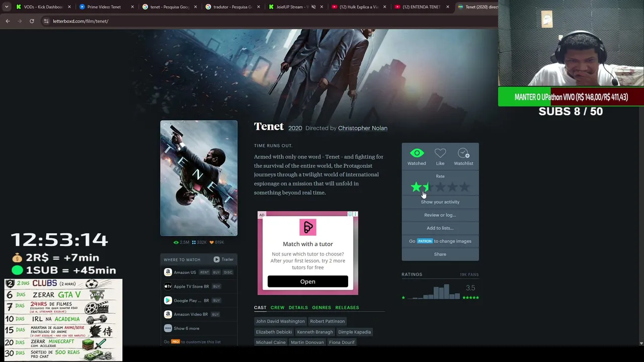Click the site info icon in address bar

[x=46, y=21]
